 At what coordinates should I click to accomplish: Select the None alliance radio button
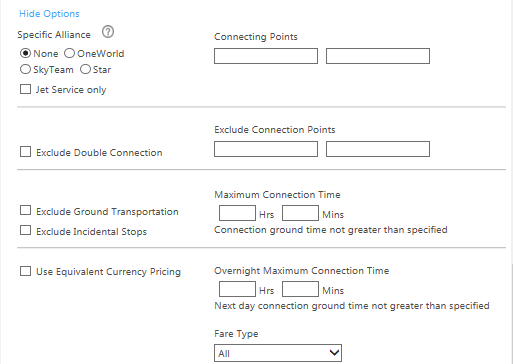tap(25, 53)
